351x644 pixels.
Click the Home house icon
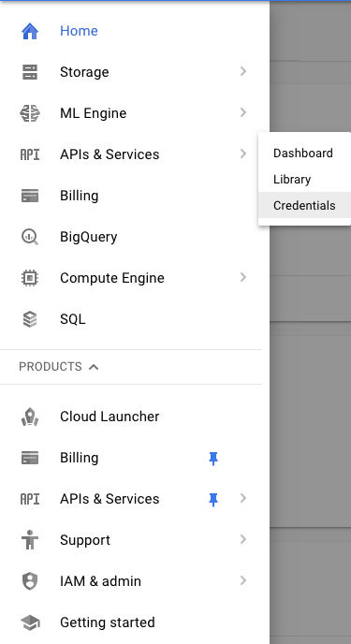[x=30, y=31]
